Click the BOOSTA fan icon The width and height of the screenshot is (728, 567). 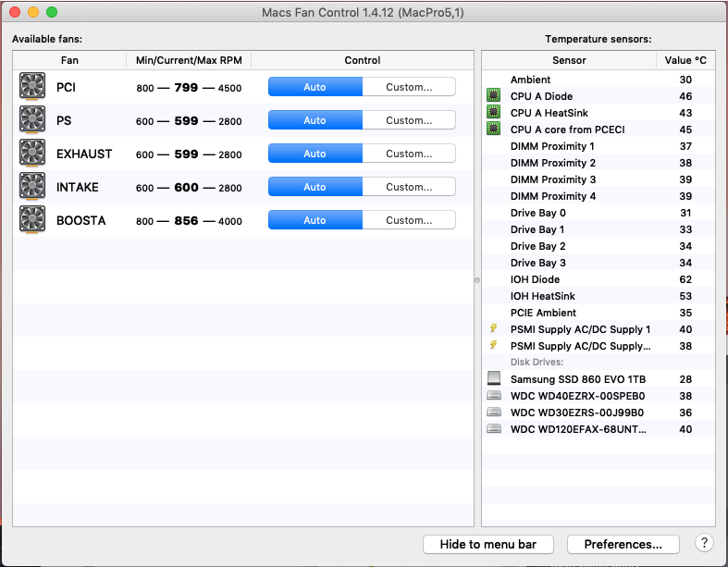32,219
